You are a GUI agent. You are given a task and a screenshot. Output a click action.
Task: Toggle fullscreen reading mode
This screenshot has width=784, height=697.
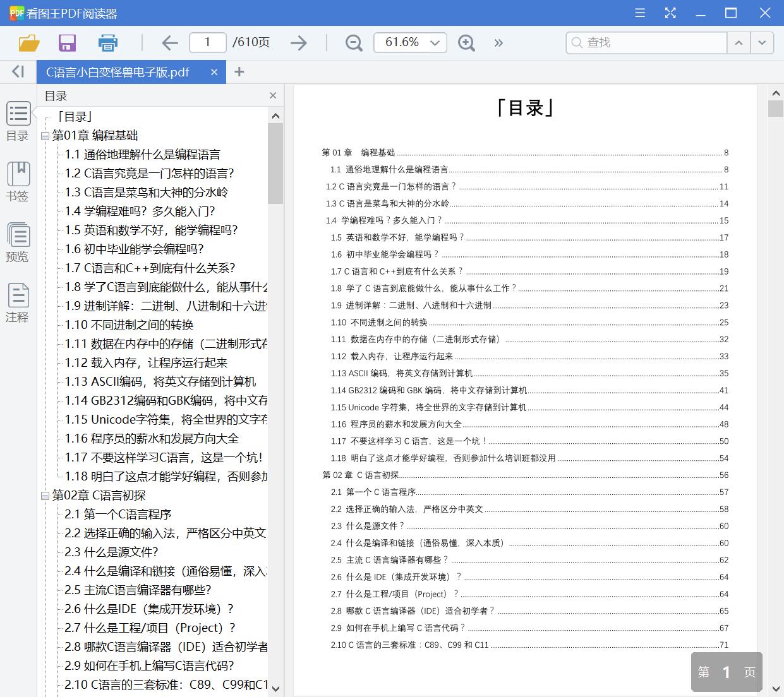(670, 13)
